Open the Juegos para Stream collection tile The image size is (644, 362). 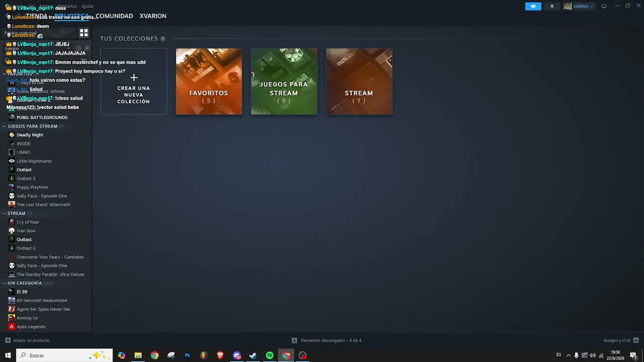pyautogui.click(x=284, y=81)
